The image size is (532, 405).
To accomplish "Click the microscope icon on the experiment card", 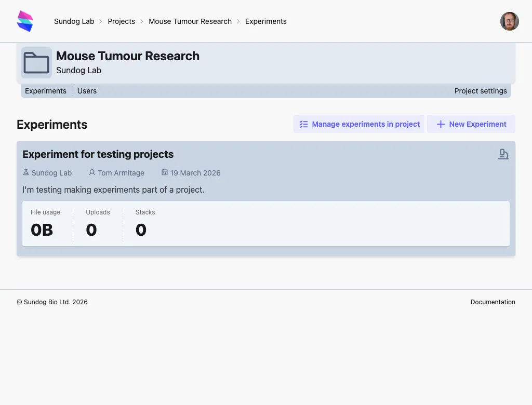I will 503,154.
